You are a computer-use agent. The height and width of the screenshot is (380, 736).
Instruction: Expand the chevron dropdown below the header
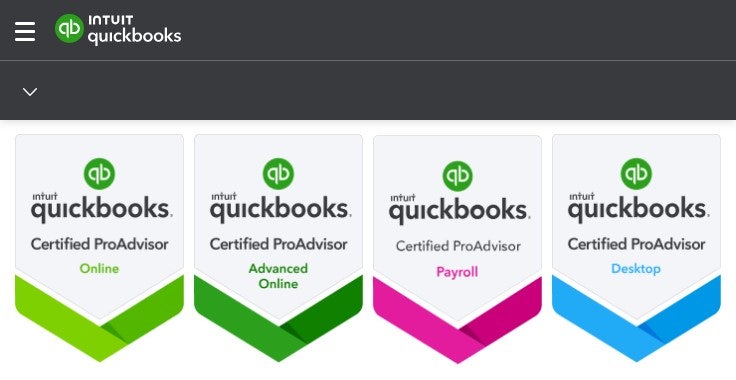pyautogui.click(x=30, y=92)
